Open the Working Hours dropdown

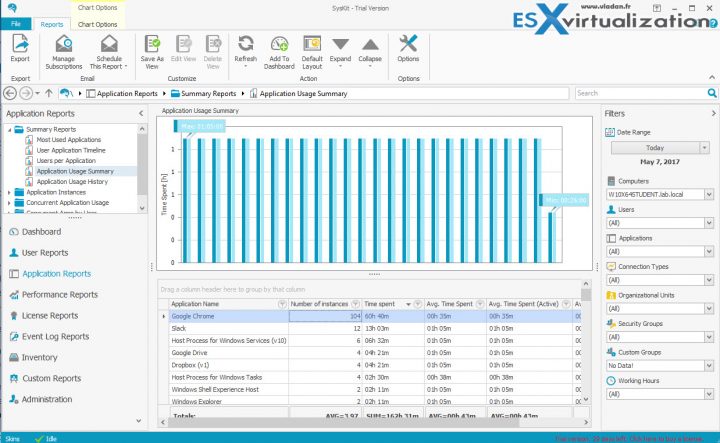(708, 394)
